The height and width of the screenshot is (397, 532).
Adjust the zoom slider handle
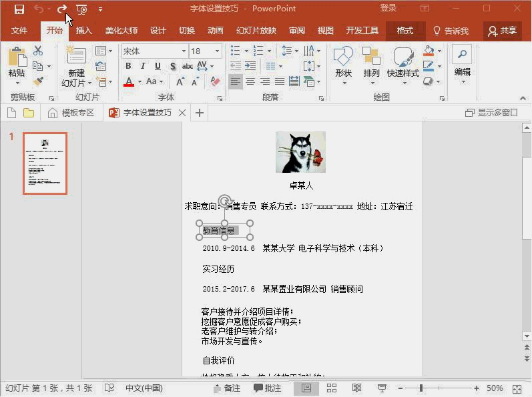pyautogui.click(x=421, y=388)
